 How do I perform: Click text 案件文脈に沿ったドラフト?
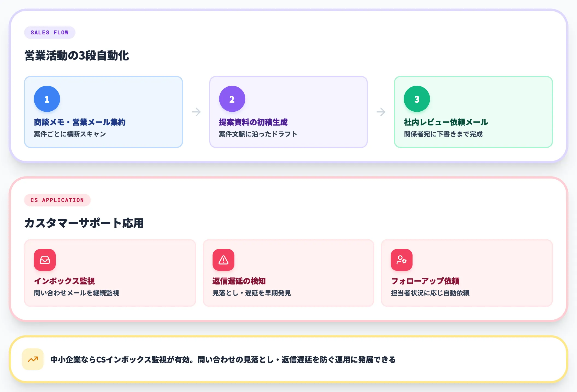[x=258, y=134]
